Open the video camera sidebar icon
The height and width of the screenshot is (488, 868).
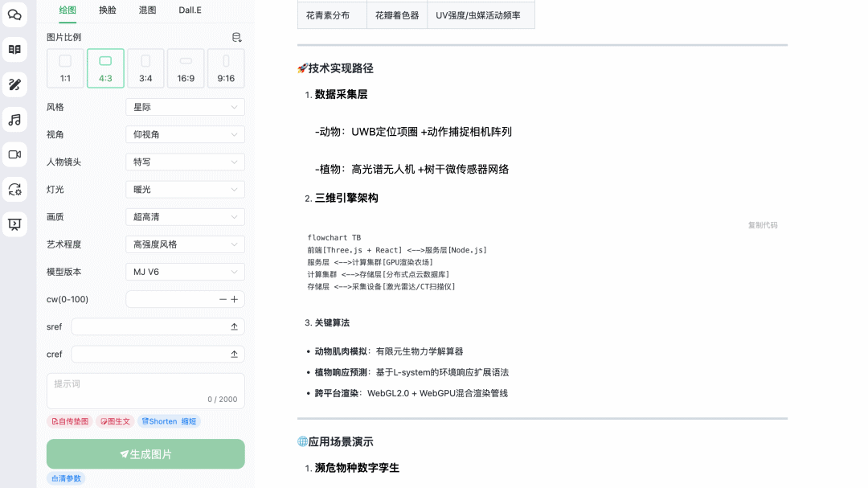(14, 154)
